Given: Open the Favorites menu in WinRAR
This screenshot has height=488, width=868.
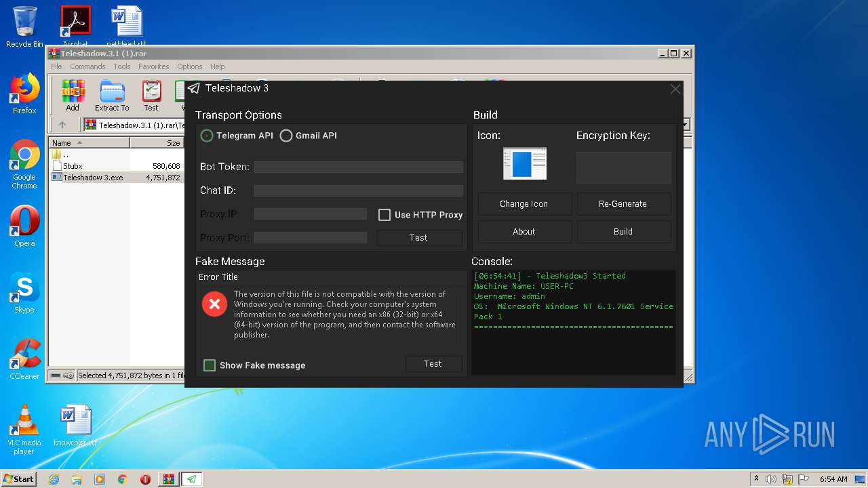Looking at the screenshot, I should [x=154, y=66].
